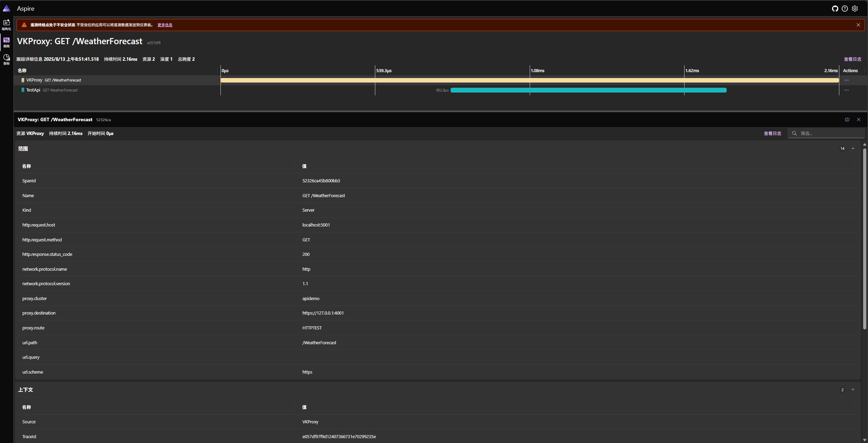The width and height of the screenshot is (868, 443).
Task: Collapse the 范围 attributes section
Action: point(853,148)
